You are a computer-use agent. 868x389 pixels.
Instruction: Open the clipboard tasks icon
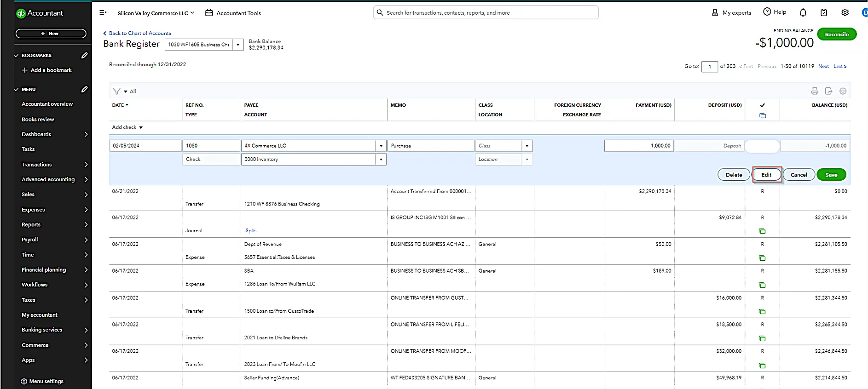tap(824, 13)
